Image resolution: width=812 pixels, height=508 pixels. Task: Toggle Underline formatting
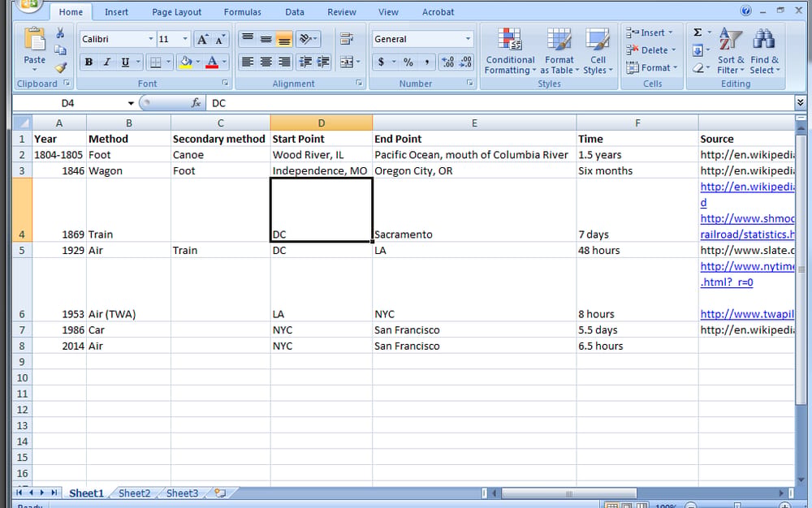coord(125,62)
